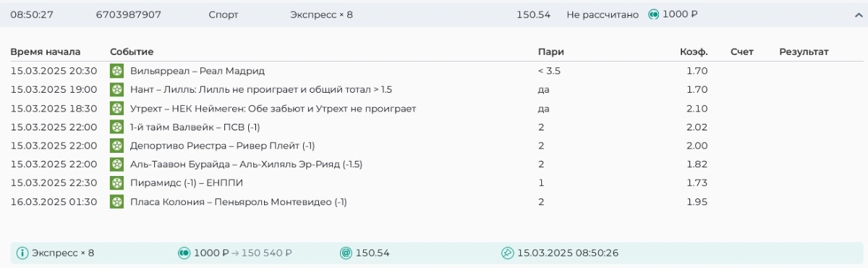Click the ticket icon beside 15.03.2025 08:50:26
This screenshot has height=268, width=868.
tap(507, 254)
